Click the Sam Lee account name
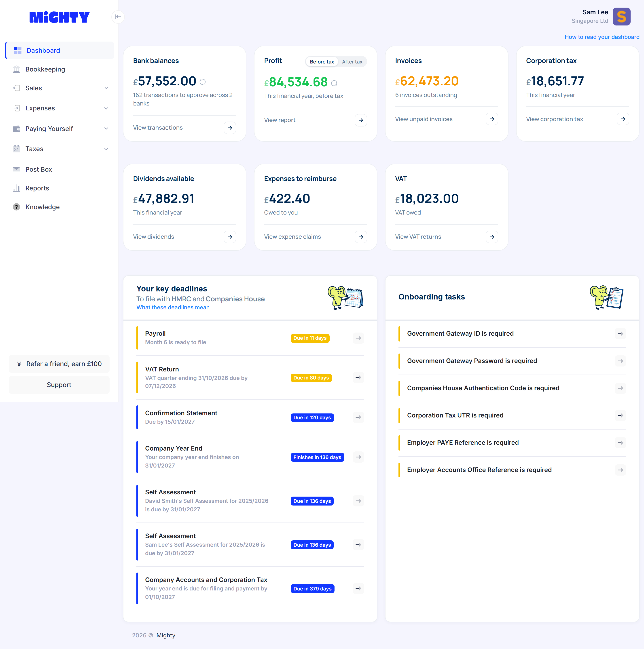This screenshot has width=644, height=649. pyautogui.click(x=595, y=12)
